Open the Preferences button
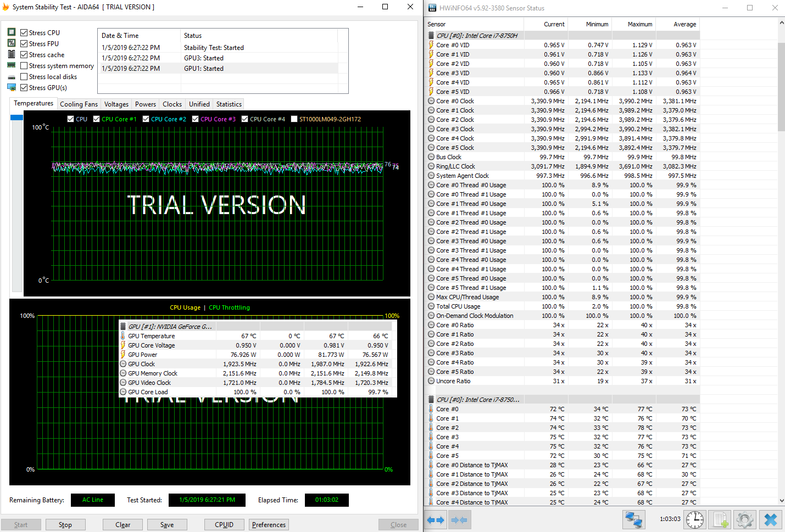Viewport: 785px width, 532px height. [x=269, y=525]
